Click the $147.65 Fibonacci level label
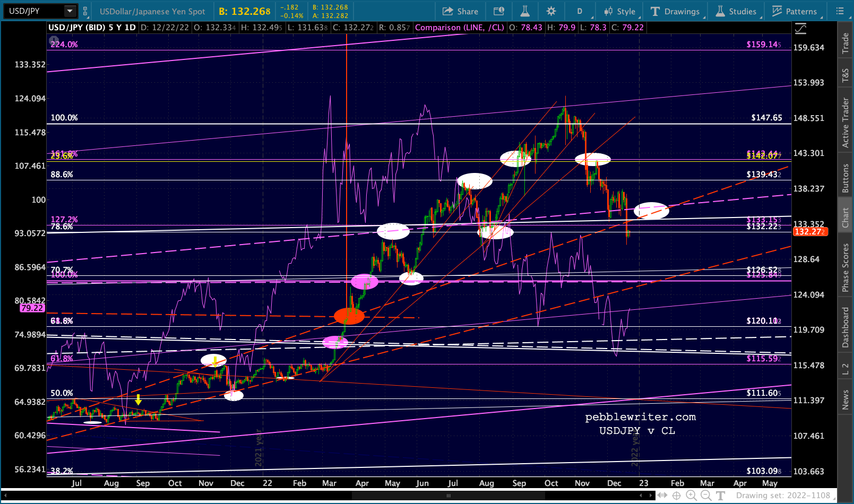 pos(766,118)
